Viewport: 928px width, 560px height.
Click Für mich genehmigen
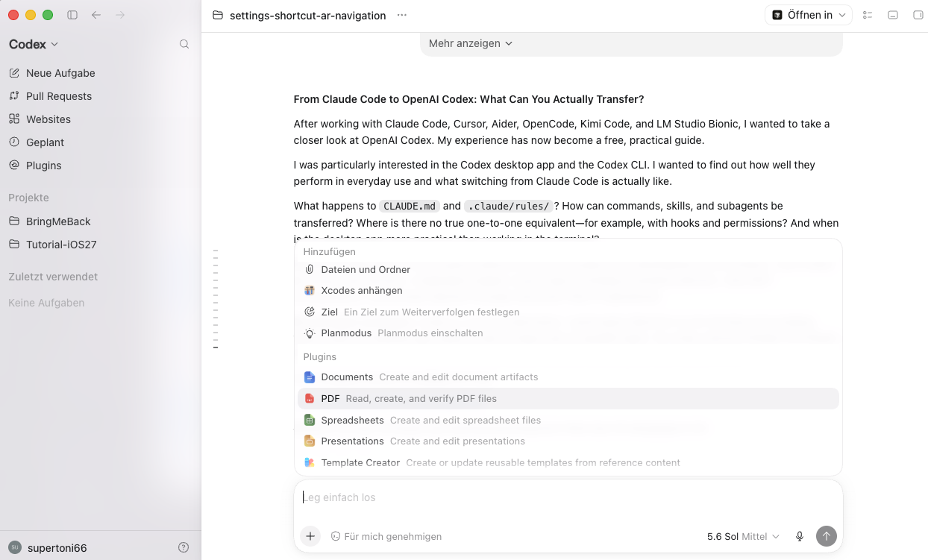pos(386,536)
